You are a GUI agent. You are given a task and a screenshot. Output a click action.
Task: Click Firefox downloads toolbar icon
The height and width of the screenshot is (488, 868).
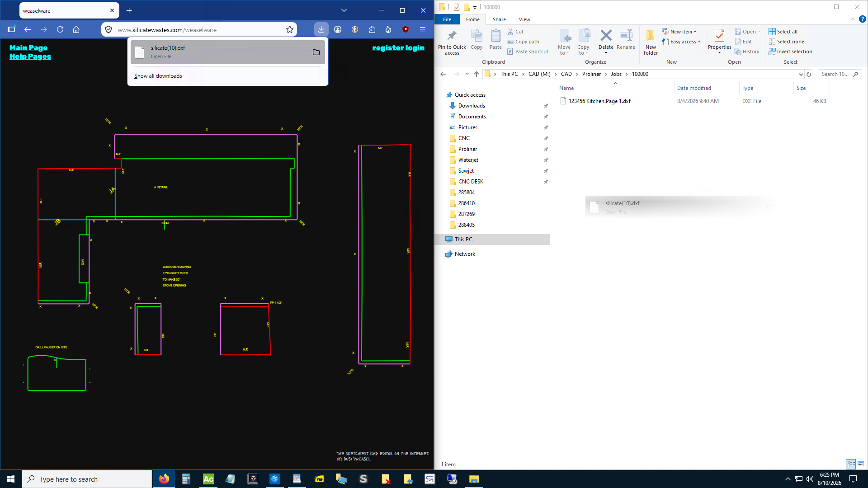[321, 29]
